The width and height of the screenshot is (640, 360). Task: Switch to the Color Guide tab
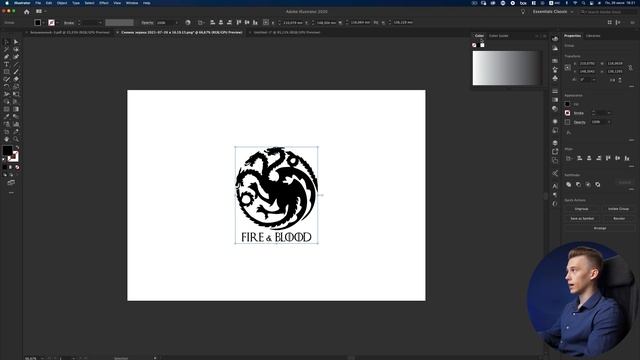pyautogui.click(x=499, y=36)
